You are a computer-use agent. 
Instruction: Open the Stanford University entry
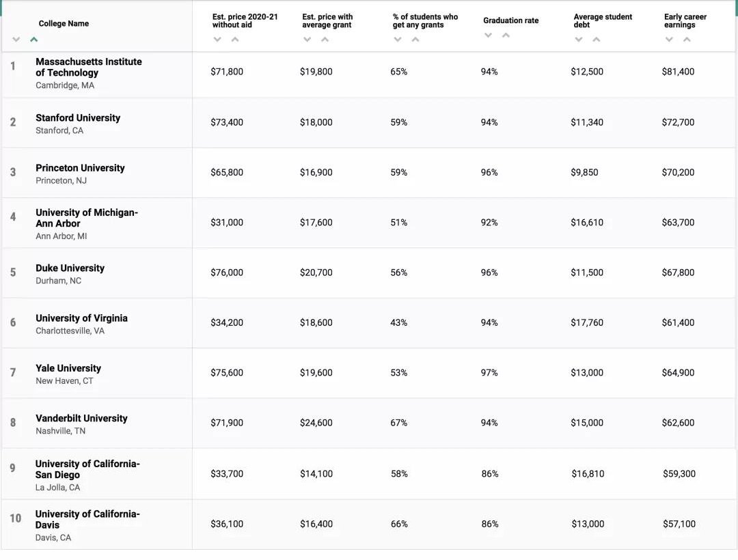pyautogui.click(x=78, y=117)
